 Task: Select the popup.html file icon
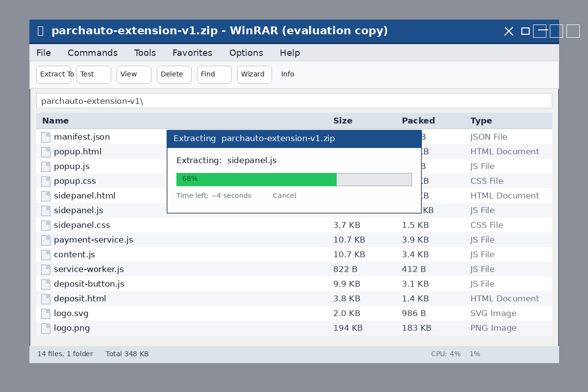tap(46, 152)
